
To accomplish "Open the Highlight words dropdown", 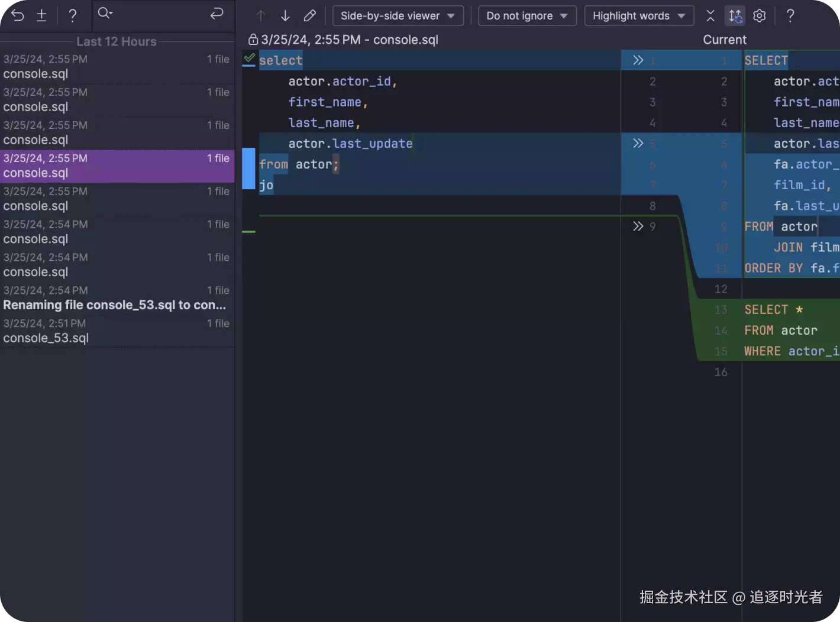I will pyautogui.click(x=639, y=16).
